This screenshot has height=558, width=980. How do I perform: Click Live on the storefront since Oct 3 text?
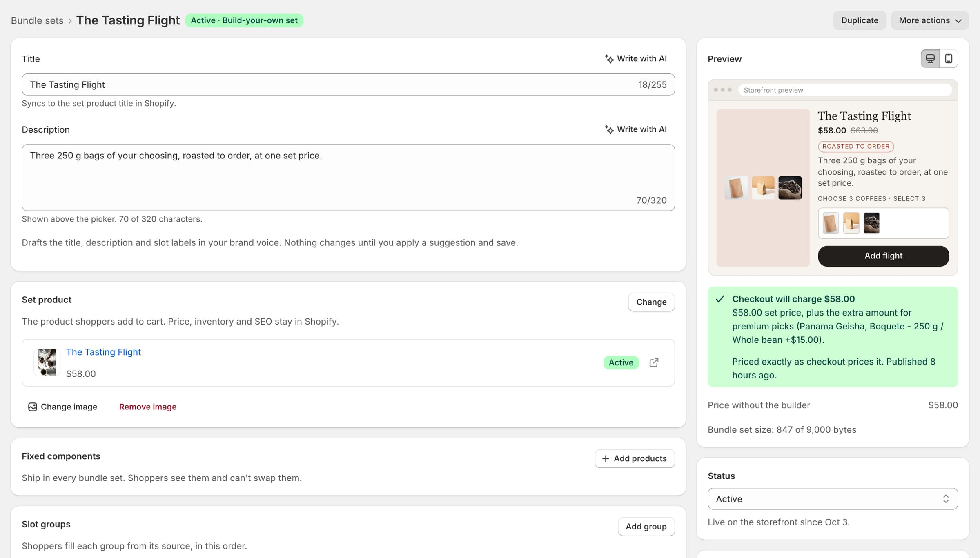(x=778, y=522)
